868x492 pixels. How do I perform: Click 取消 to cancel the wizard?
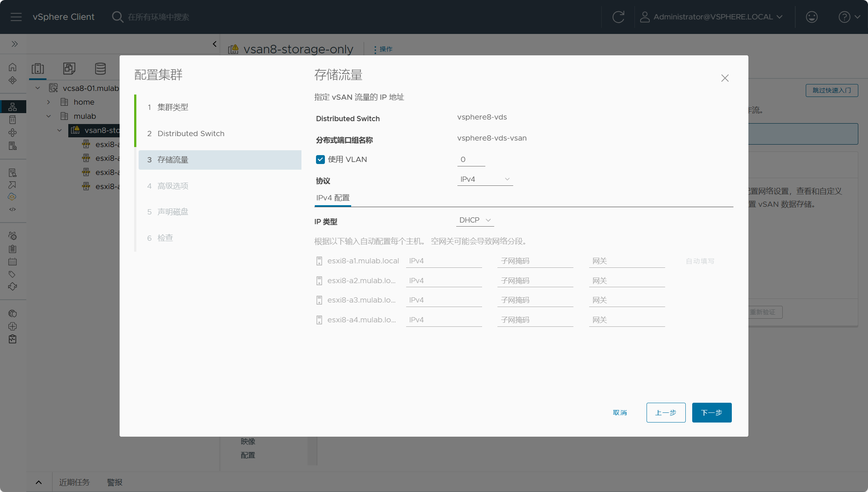620,412
